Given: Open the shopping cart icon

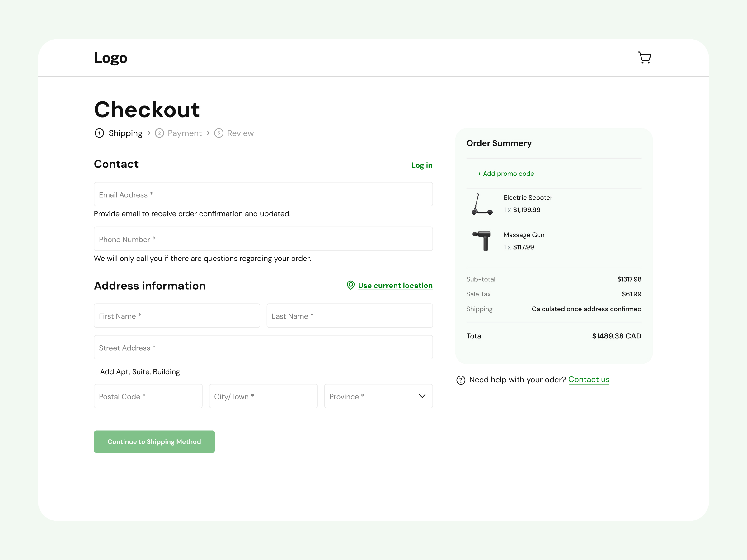Looking at the screenshot, I should tap(644, 58).
